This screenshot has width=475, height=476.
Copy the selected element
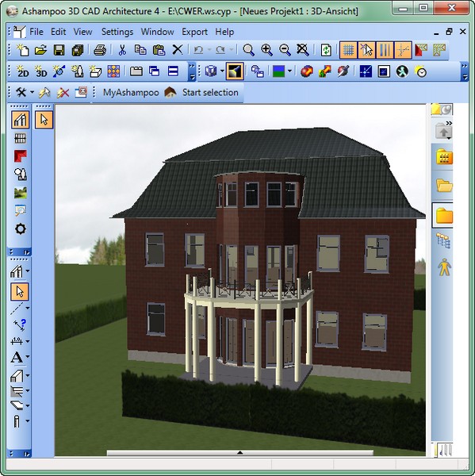click(x=140, y=50)
